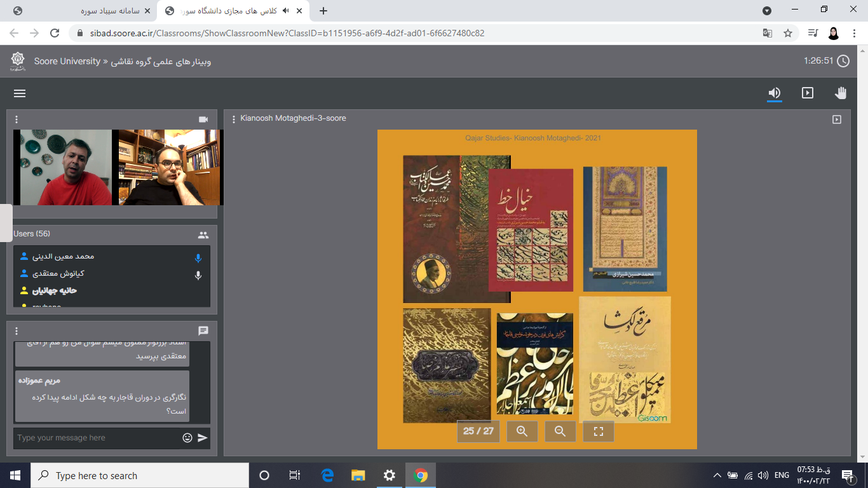Click the playback icon in the top toolbar

pyautogui.click(x=808, y=93)
